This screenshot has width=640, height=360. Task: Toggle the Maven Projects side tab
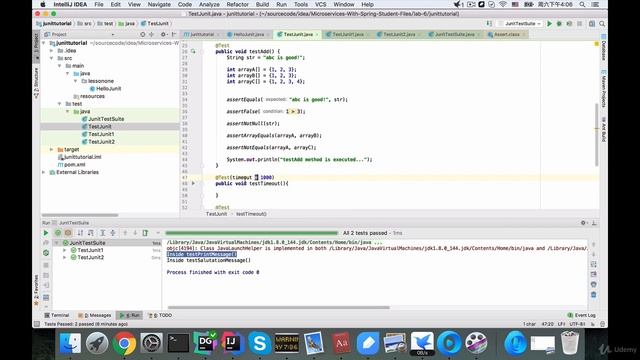[x=603, y=89]
